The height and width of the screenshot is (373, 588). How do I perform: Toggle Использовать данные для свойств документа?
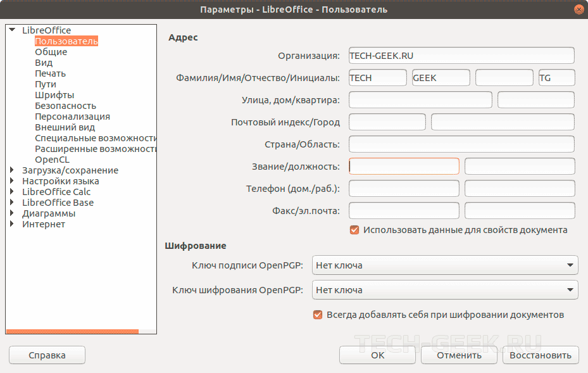[x=354, y=230]
